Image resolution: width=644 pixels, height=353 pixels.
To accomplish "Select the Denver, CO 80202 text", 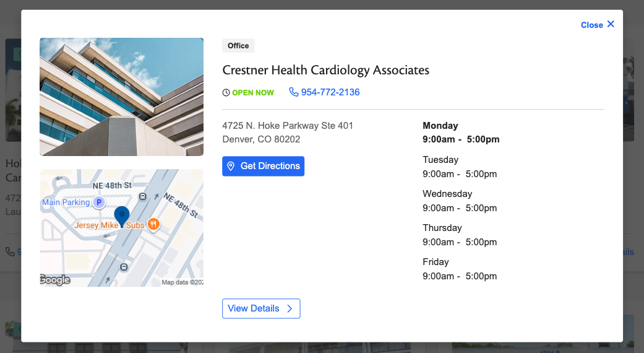I will coord(261,139).
